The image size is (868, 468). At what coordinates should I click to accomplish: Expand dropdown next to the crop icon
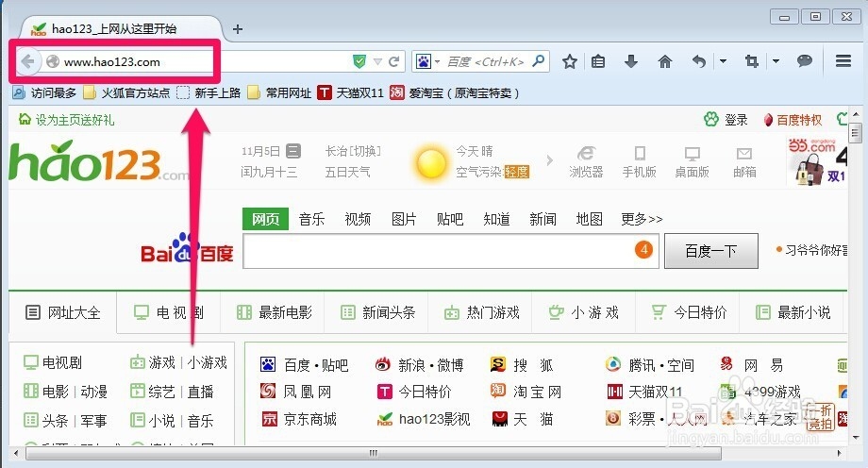pyautogui.click(x=776, y=61)
